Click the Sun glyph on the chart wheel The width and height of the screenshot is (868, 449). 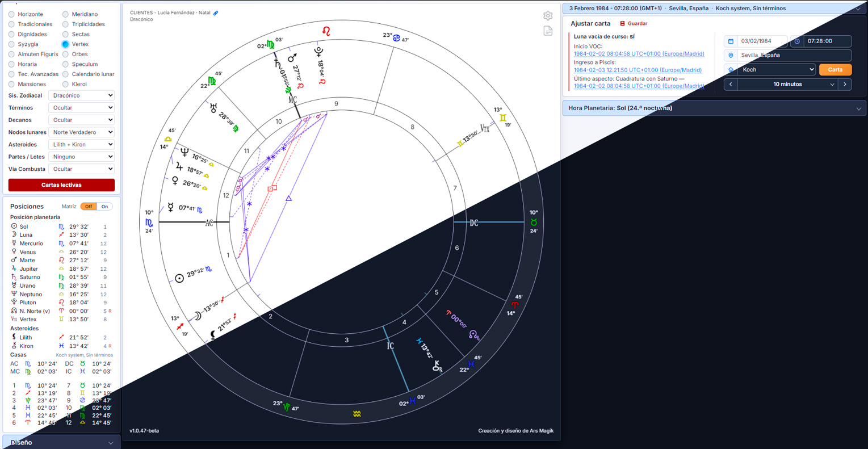[179, 278]
